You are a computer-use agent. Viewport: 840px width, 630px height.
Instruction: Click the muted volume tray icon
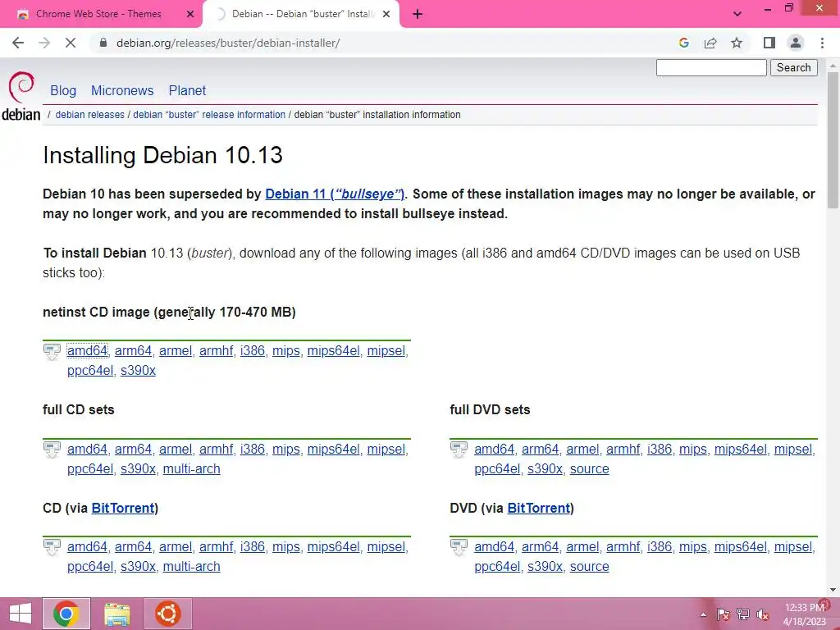tap(762, 614)
